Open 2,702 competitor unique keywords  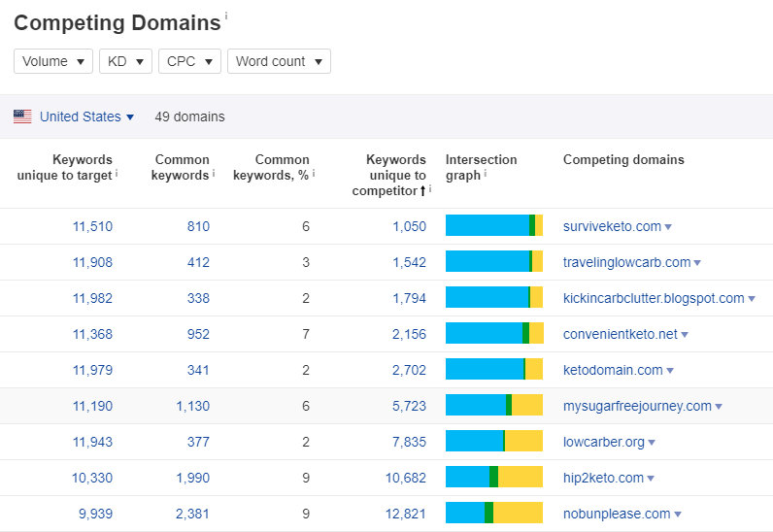point(409,370)
